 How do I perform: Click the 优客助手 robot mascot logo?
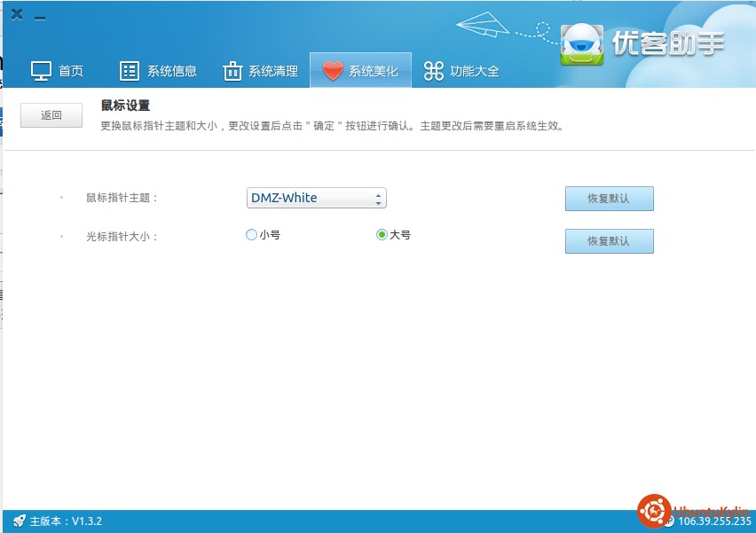pyautogui.click(x=583, y=44)
